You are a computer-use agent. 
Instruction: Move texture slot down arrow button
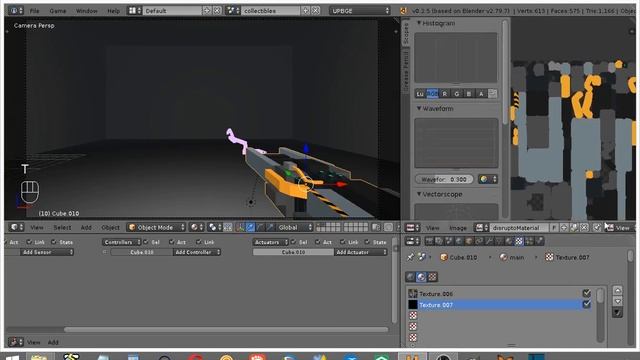click(x=617, y=301)
